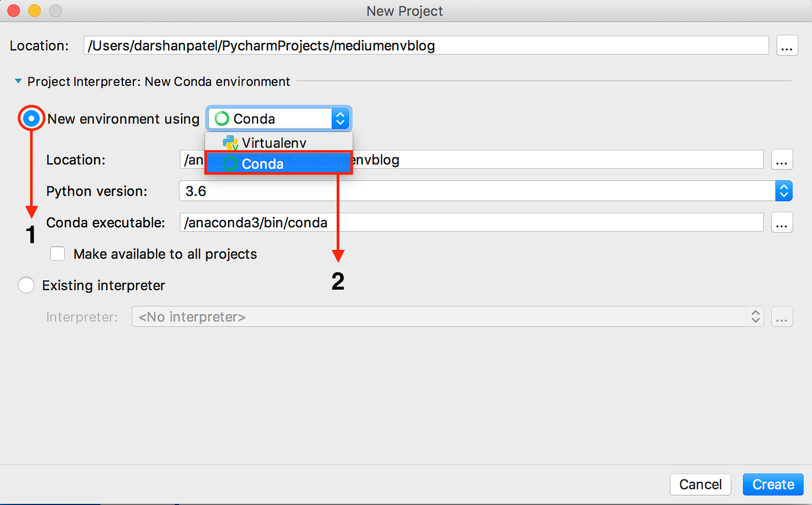
Task: Click the blue stepper on the environment type selector
Action: [340, 118]
